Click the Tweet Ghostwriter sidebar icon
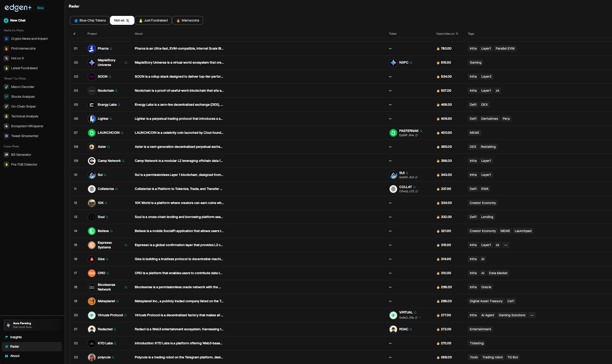 7,136
